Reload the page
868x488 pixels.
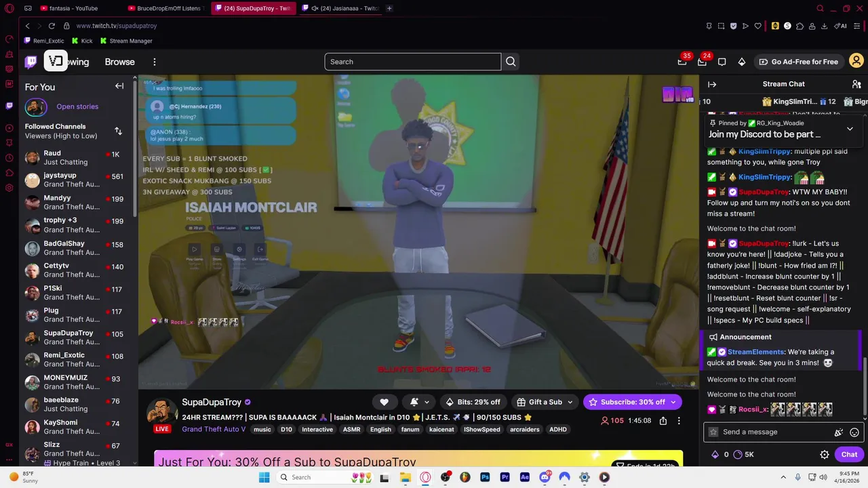point(52,26)
